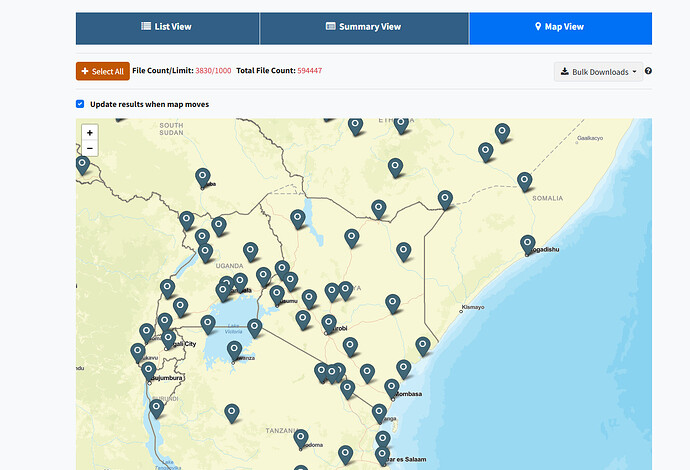
Task: Click the Select All button
Action: (x=102, y=71)
